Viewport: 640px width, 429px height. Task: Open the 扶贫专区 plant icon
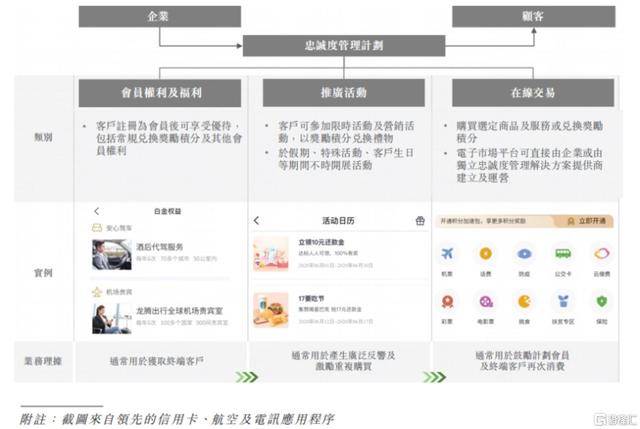pyautogui.click(x=564, y=300)
